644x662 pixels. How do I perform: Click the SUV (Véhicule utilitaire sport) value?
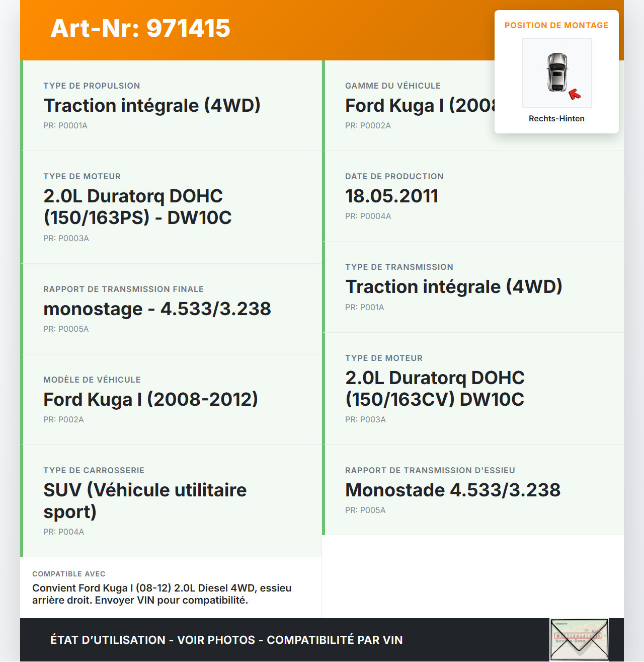(x=145, y=501)
